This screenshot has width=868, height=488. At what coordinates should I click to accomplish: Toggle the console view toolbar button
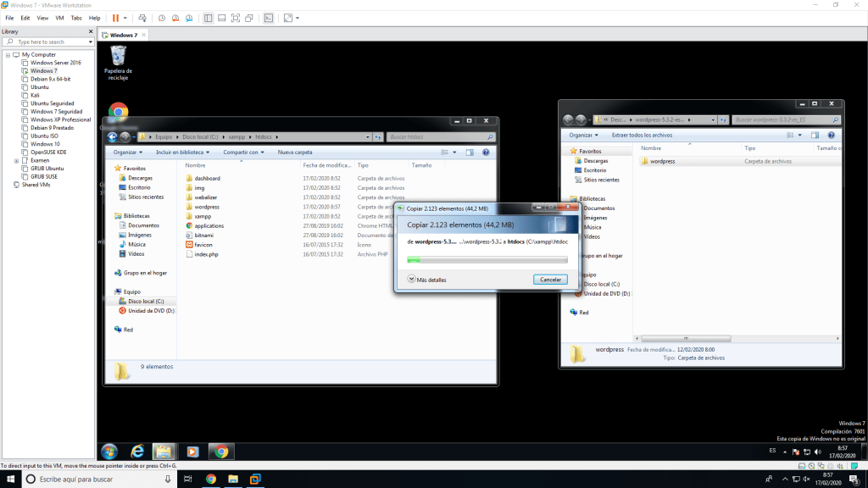coord(269,18)
